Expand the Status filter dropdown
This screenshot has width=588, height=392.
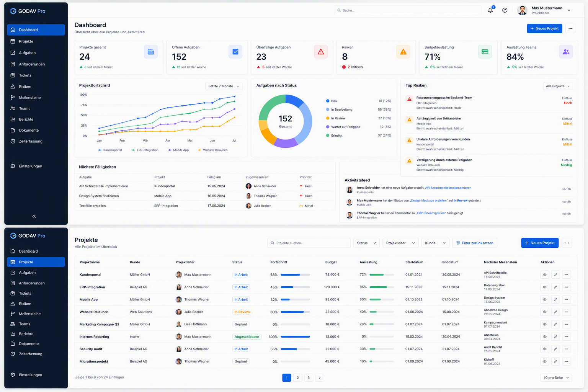click(x=367, y=243)
